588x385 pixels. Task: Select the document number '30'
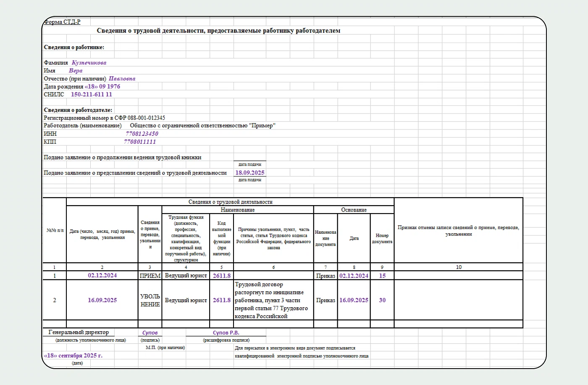point(382,300)
